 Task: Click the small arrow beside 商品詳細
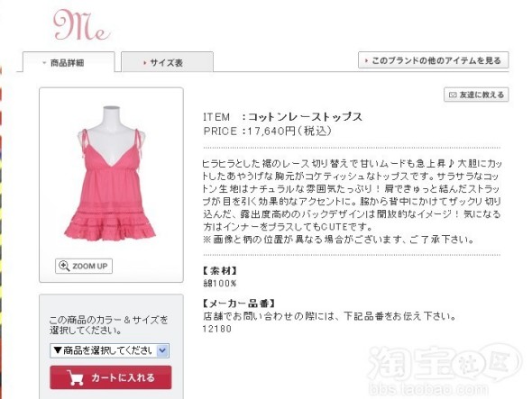click(x=44, y=63)
